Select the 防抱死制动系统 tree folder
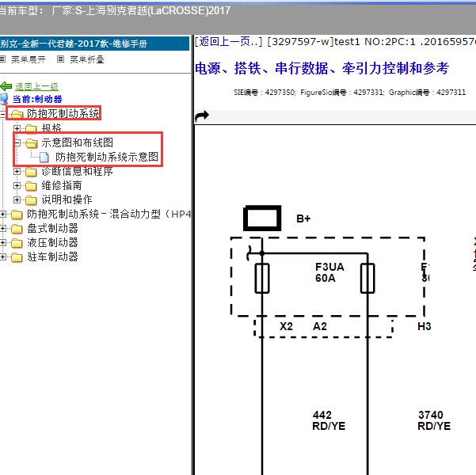The width and height of the screenshot is (476, 475). tap(63, 113)
